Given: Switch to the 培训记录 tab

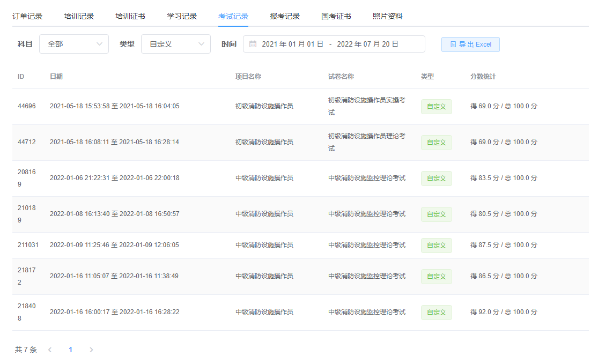Looking at the screenshot, I should tap(79, 16).
